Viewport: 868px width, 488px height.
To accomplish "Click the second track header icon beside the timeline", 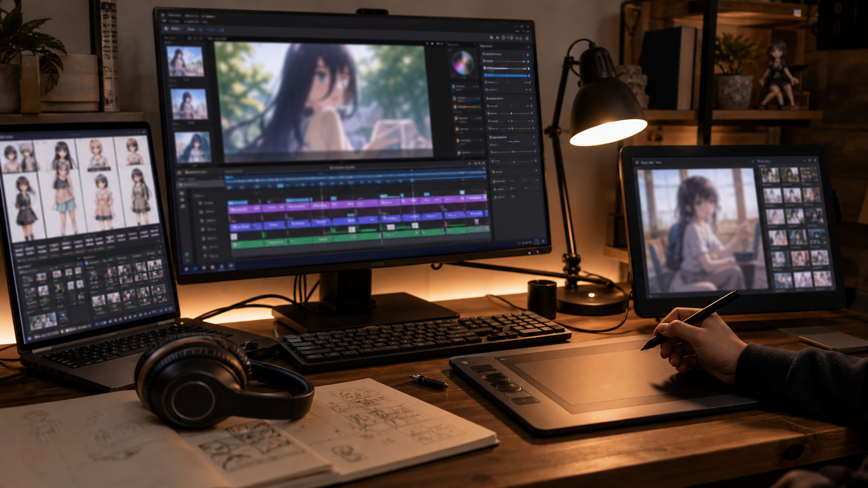I will coord(201,211).
